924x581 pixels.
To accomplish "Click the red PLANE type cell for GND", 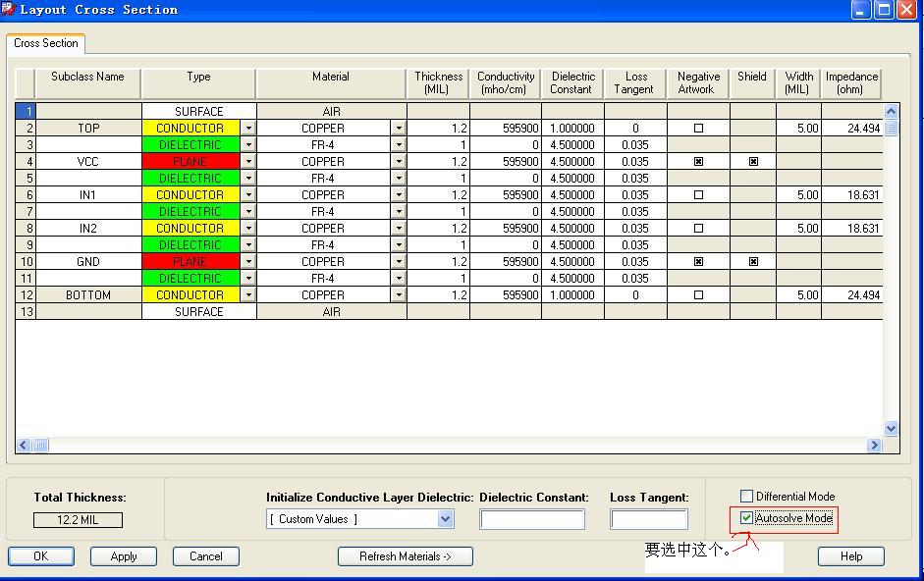I will click(x=190, y=262).
